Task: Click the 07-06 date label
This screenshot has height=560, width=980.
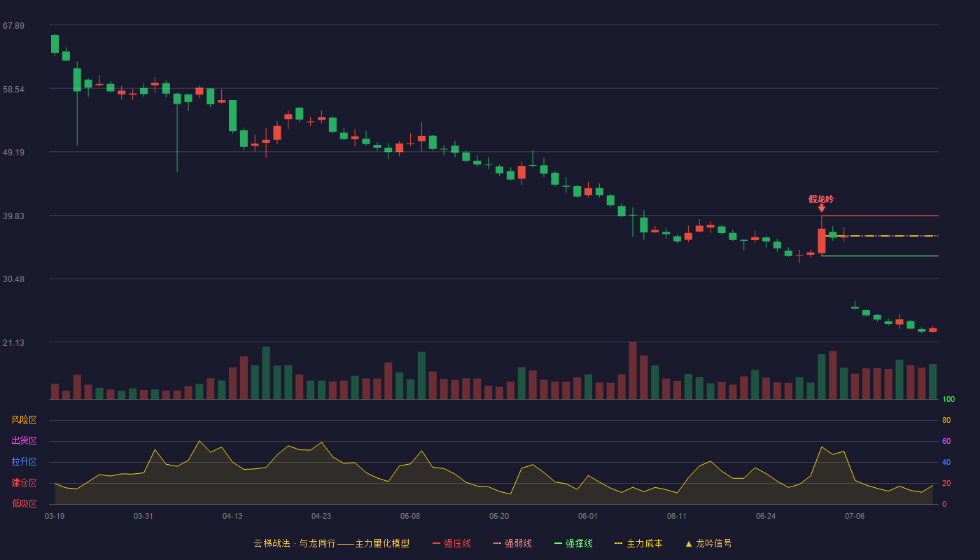Action: tap(855, 516)
